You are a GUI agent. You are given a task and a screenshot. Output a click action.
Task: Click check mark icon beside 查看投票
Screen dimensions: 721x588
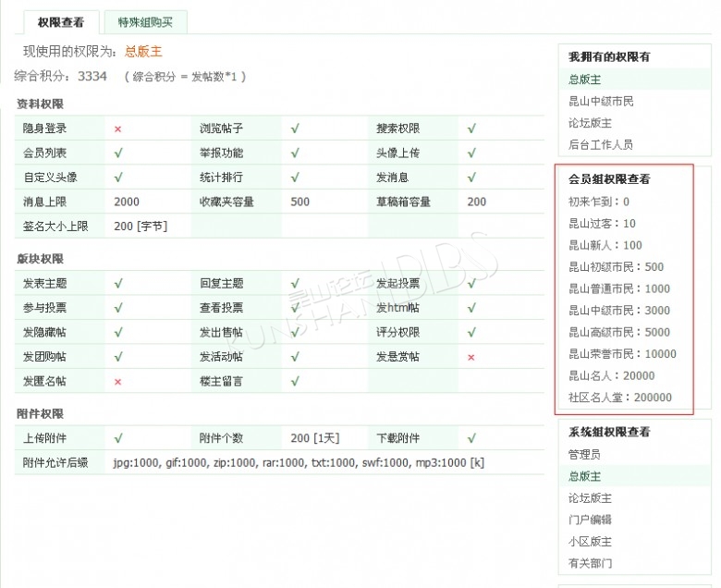tap(295, 308)
